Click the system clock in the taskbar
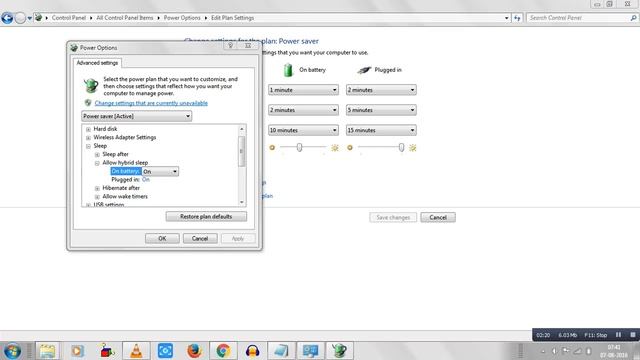This screenshot has height=360, width=640. point(614,351)
